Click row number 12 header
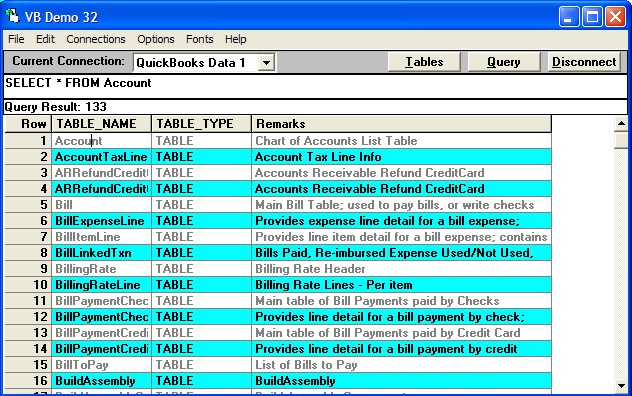Image resolution: width=632 pixels, height=396 pixels. (28, 317)
